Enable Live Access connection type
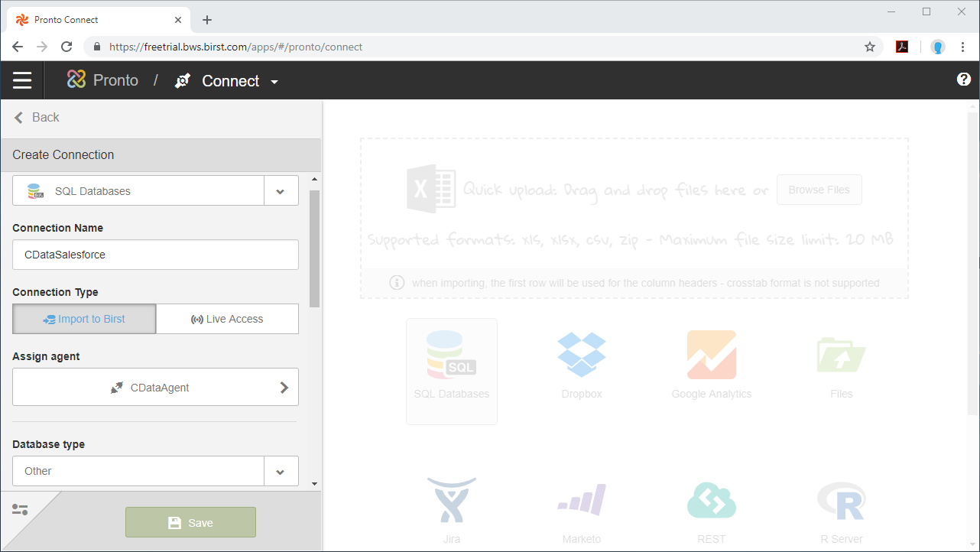980x552 pixels. (x=227, y=319)
